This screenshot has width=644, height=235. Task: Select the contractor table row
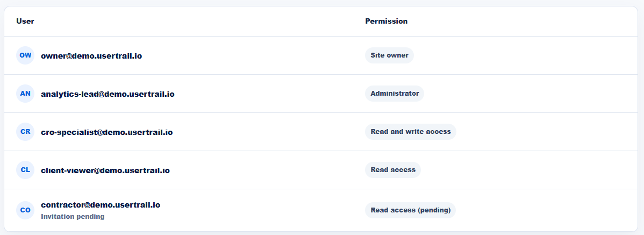[x=321, y=210]
